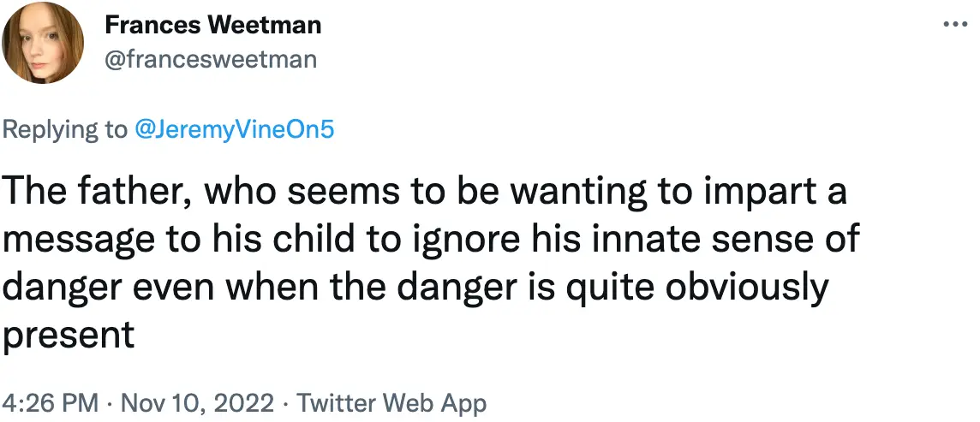Open the @JeremyVineOn5 mention link
The width and height of the screenshot is (980, 422).
click(234, 129)
